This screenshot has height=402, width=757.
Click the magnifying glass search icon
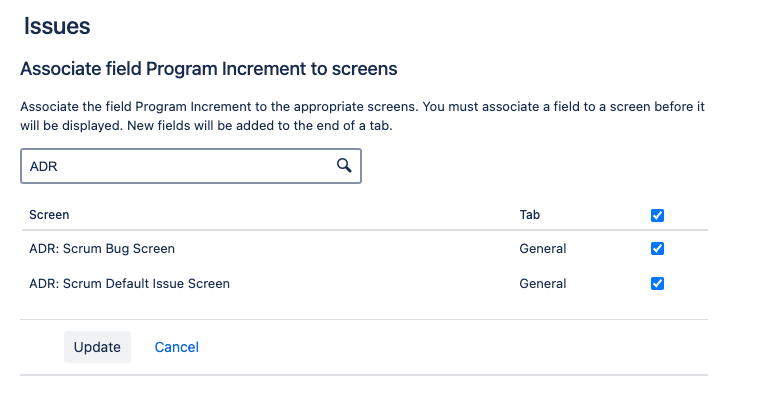point(344,166)
